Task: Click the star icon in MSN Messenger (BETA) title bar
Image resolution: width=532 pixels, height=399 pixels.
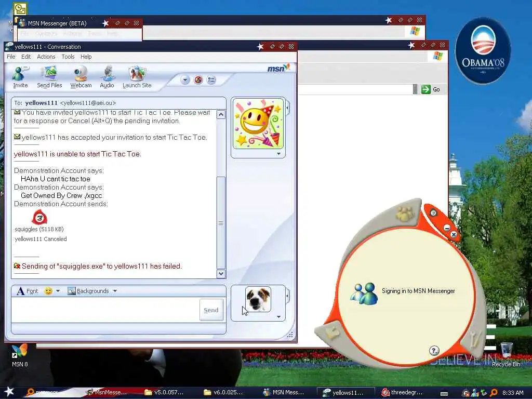Action: (105, 23)
